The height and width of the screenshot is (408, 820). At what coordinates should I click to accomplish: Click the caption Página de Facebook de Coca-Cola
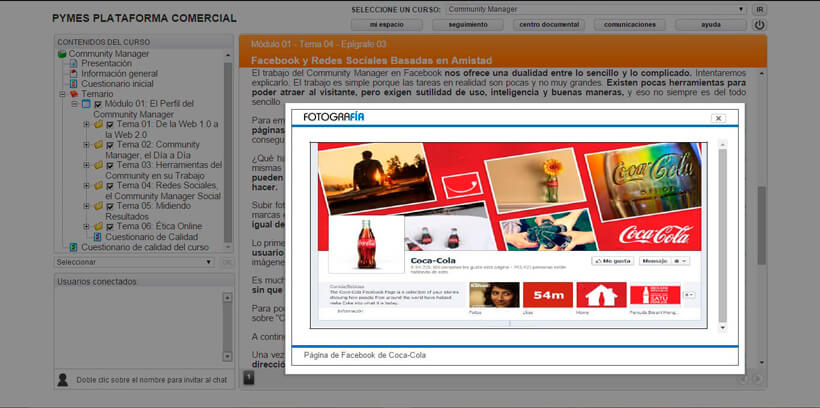tap(365, 355)
